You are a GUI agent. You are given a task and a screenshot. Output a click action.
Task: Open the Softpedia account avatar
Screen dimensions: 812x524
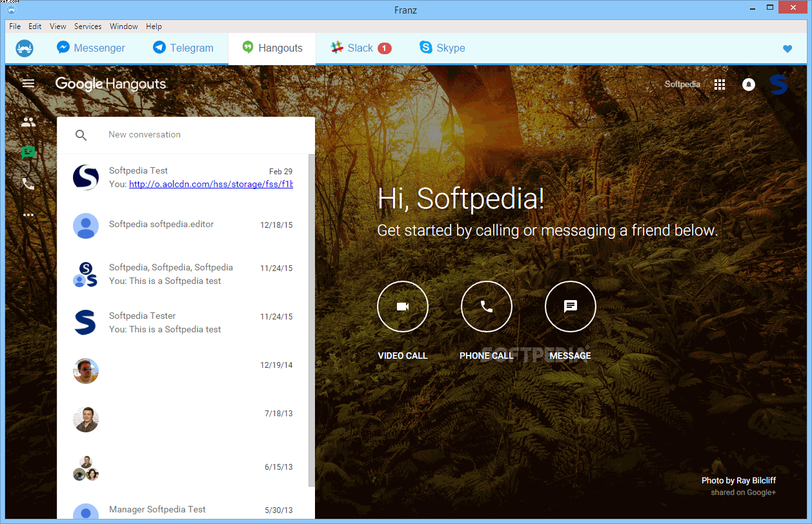pyautogui.click(x=778, y=85)
